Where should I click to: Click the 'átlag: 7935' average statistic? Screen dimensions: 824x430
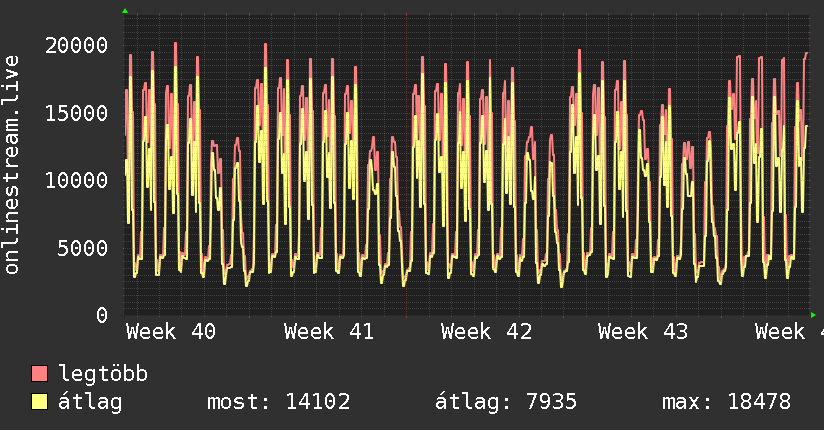(x=506, y=402)
